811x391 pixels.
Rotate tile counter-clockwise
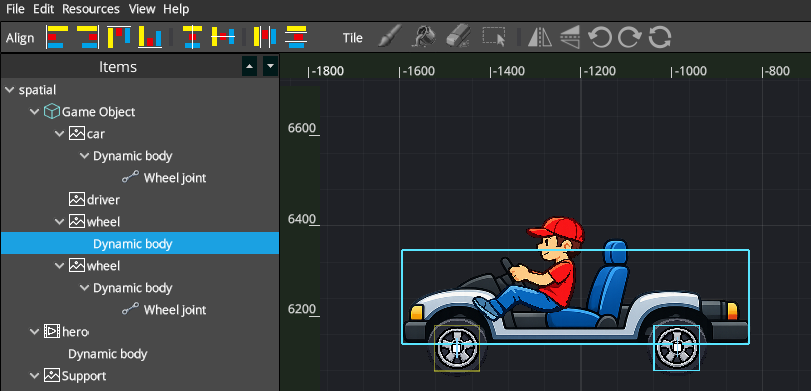tap(600, 37)
